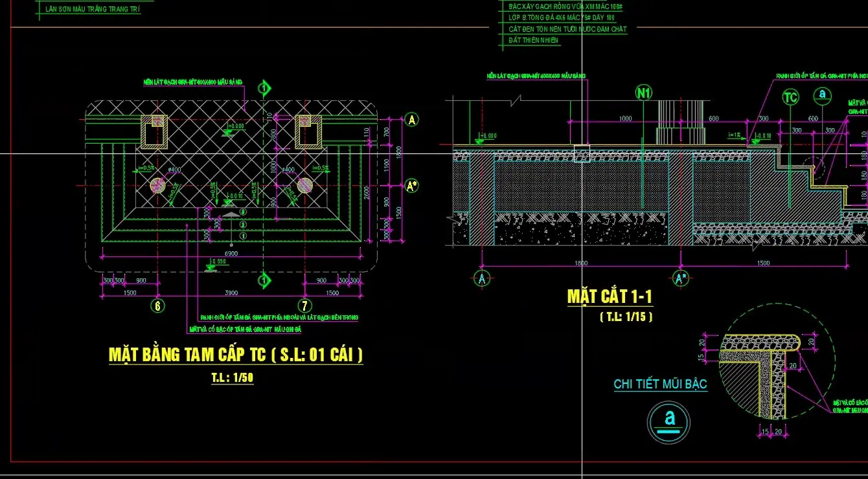Click the label 'CHI TIẾT MŨI BẬC'
This screenshot has width=868, height=479.
661,384
